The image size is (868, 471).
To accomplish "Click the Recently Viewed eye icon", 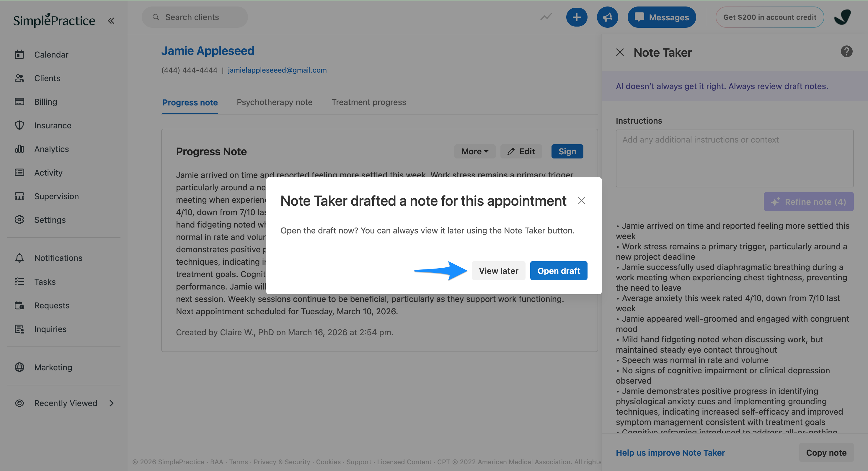I will point(19,403).
